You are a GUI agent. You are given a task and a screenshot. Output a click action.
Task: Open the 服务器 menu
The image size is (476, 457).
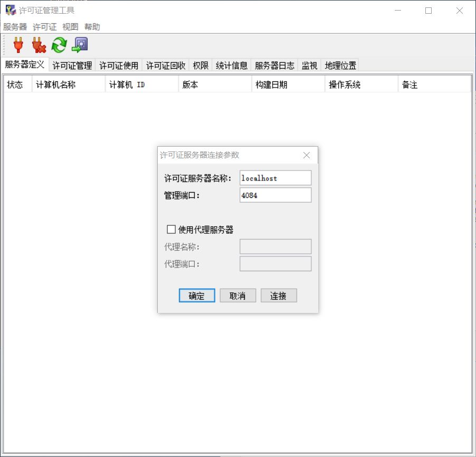(x=15, y=27)
